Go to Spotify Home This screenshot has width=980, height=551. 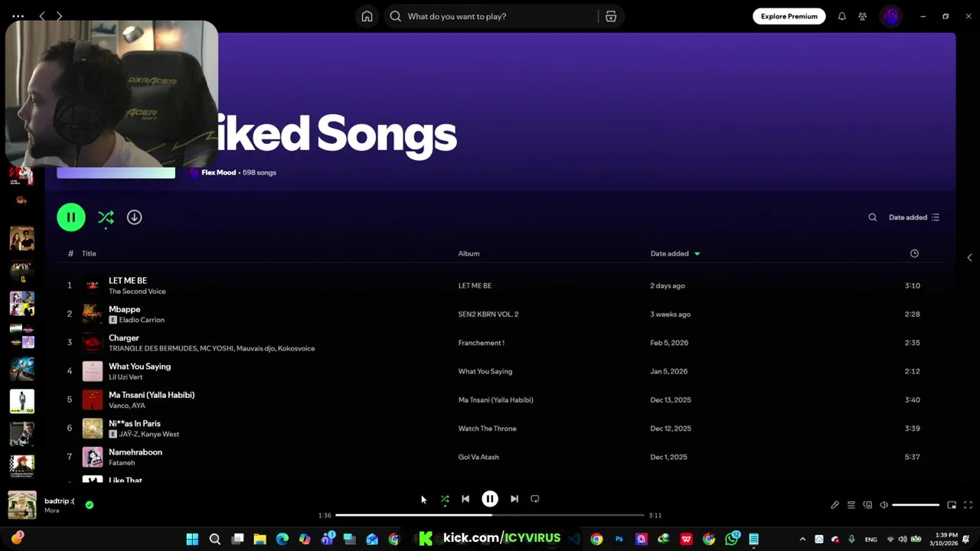367,16
